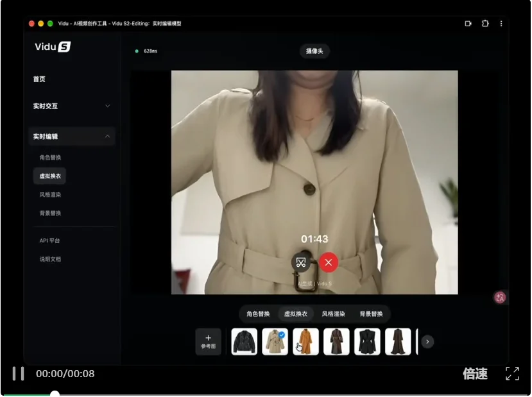The image size is (532, 397).
Task: Open the three-dot window menu
Action: 501,23
